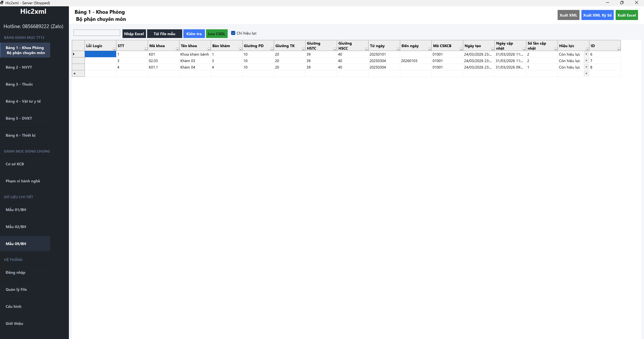Viewport: 644px width, 339px height.
Task: Click the Nhập Excel button
Action: (x=134, y=34)
